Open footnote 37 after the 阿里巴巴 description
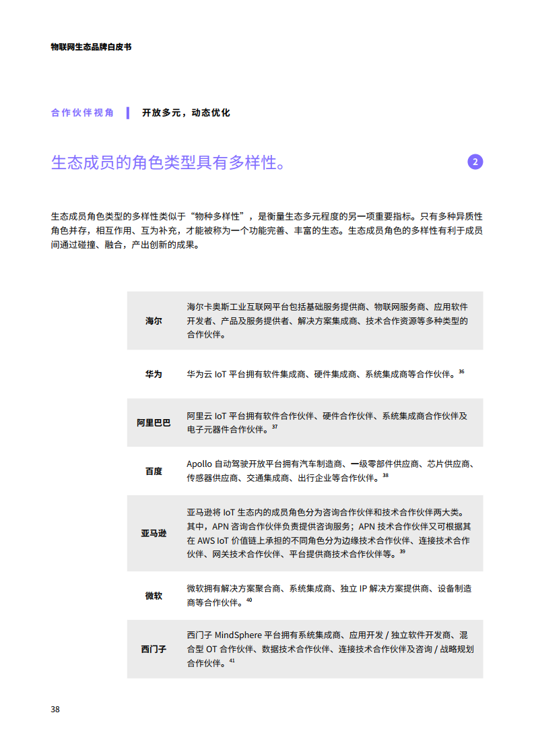Viewport: 534px width, 756px height. point(275,427)
